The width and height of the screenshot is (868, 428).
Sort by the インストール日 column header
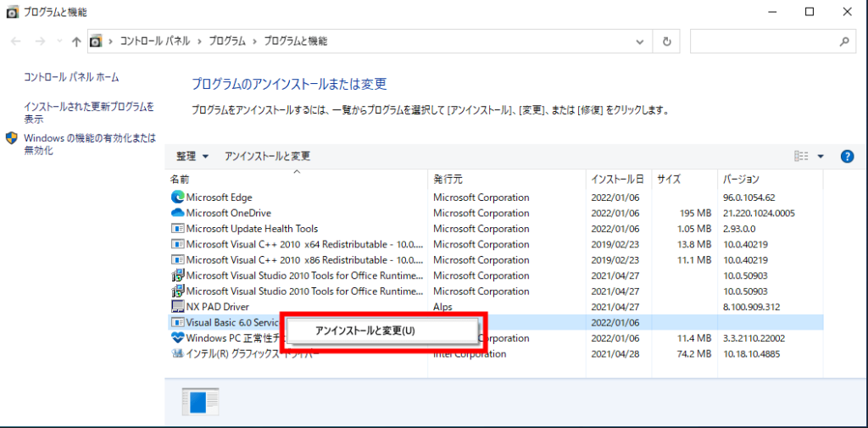(x=619, y=180)
